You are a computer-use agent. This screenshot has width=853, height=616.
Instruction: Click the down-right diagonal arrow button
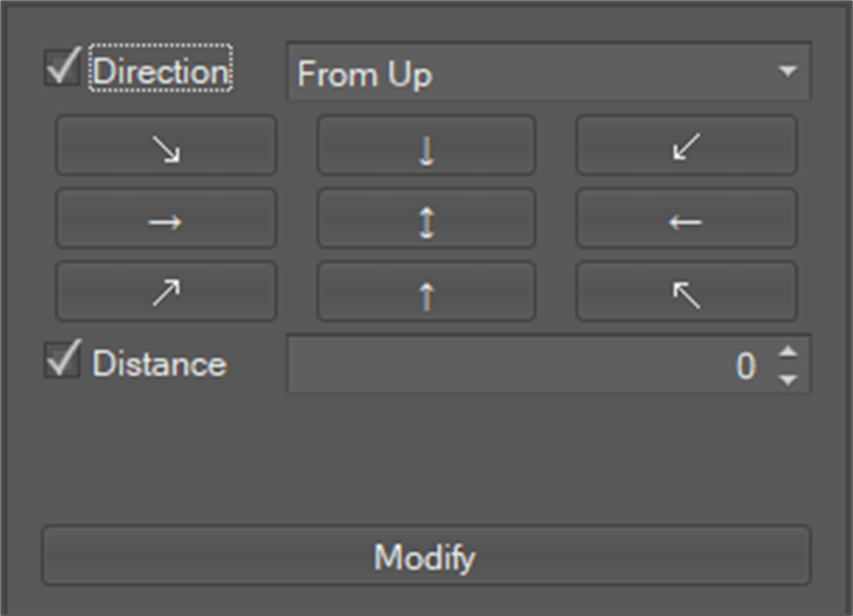tap(166, 146)
